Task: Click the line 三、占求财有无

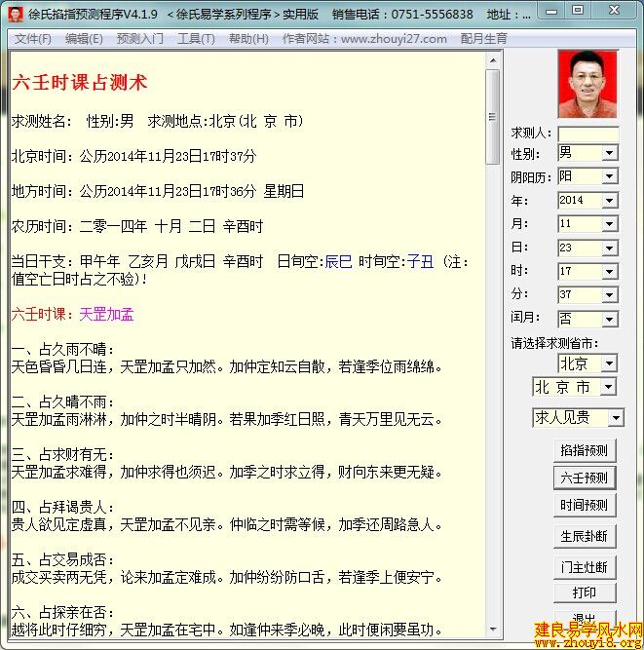Action: 63,455
